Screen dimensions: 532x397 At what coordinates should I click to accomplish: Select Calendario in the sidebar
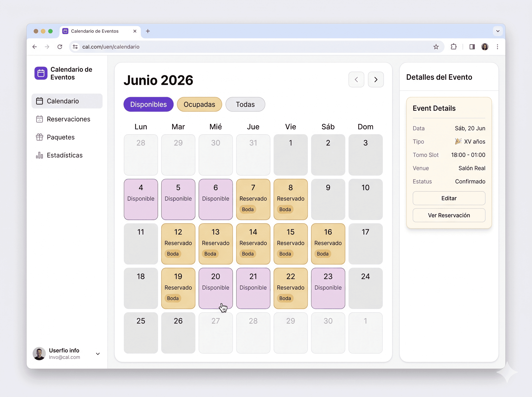[67, 101]
